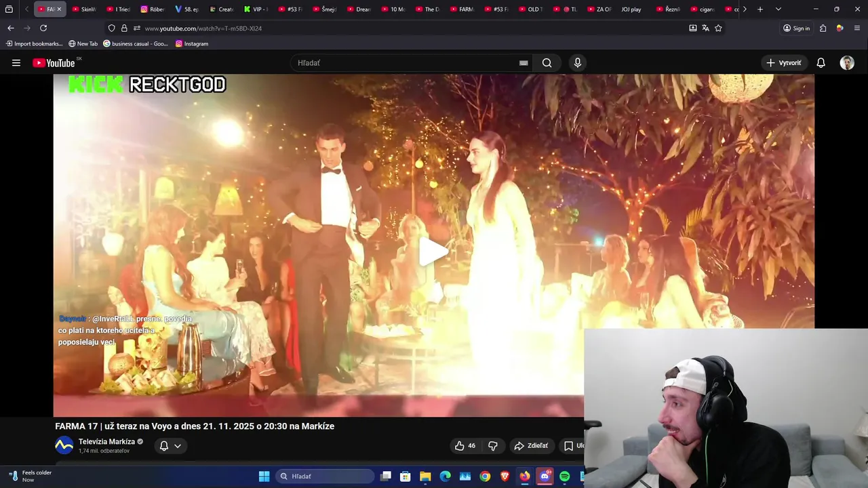The image size is (868, 488).
Task: Open Firefox View icon in tab bar
Action: (x=9, y=9)
